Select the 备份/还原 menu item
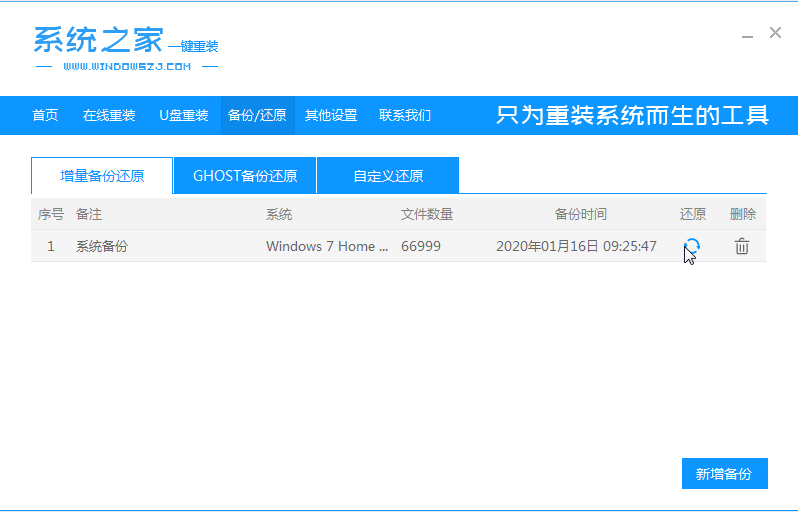Image resolution: width=798 pixels, height=512 pixels. coord(257,115)
